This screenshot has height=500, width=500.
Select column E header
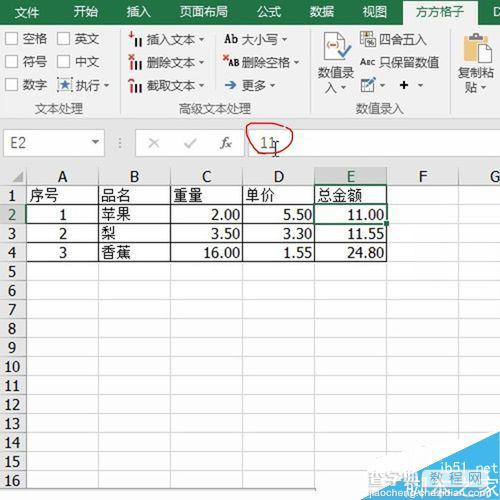350,176
